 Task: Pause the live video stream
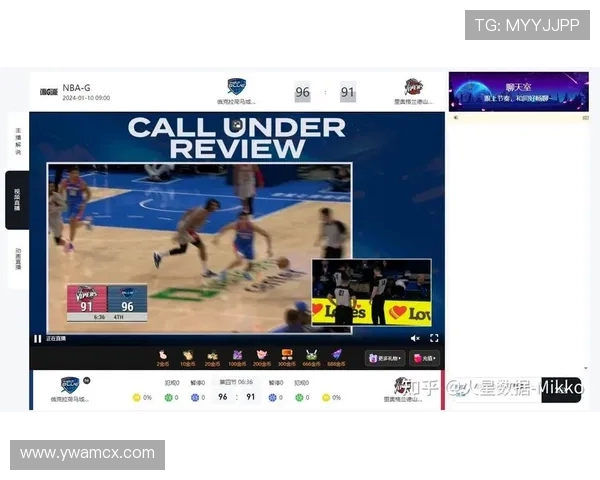click(x=38, y=338)
